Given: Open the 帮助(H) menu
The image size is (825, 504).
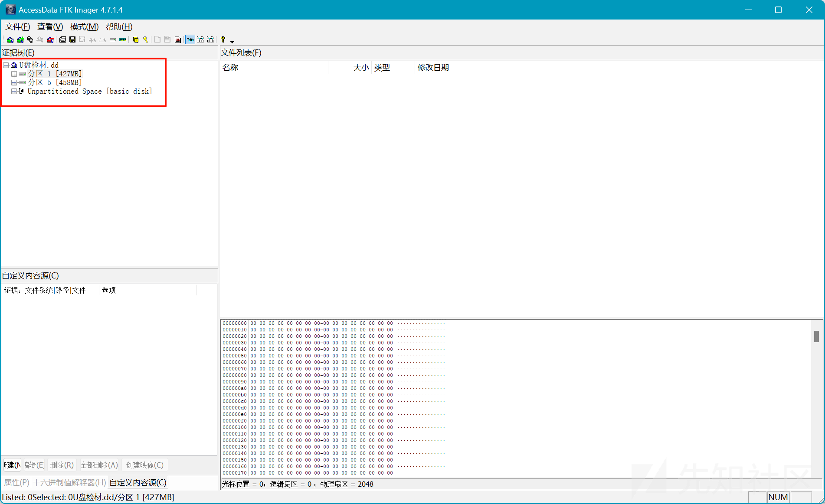Looking at the screenshot, I should click(x=119, y=27).
